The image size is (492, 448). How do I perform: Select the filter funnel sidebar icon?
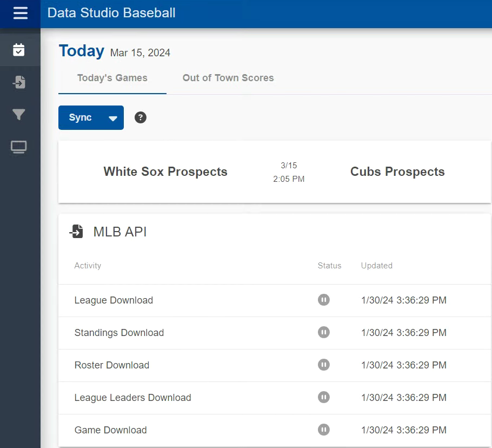click(x=19, y=115)
